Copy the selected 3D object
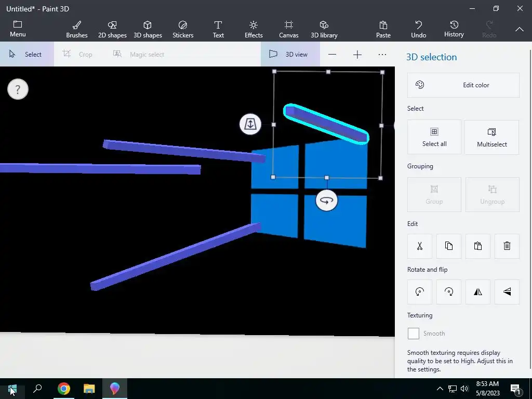This screenshot has width=532, height=399. pos(449,246)
